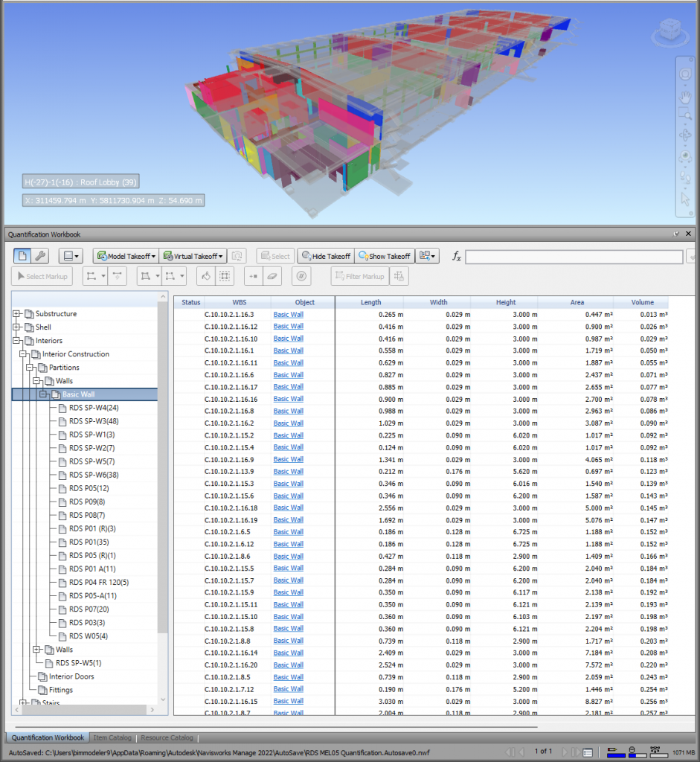Click the export icon right of Show Takeoff
Screen dimensions: 700x762
coord(424,256)
